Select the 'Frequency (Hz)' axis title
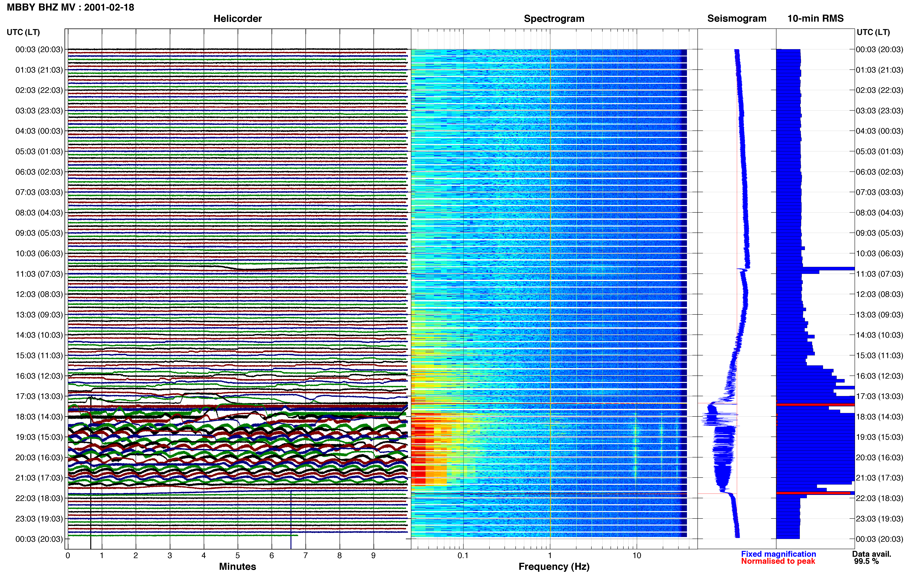 point(554,566)
